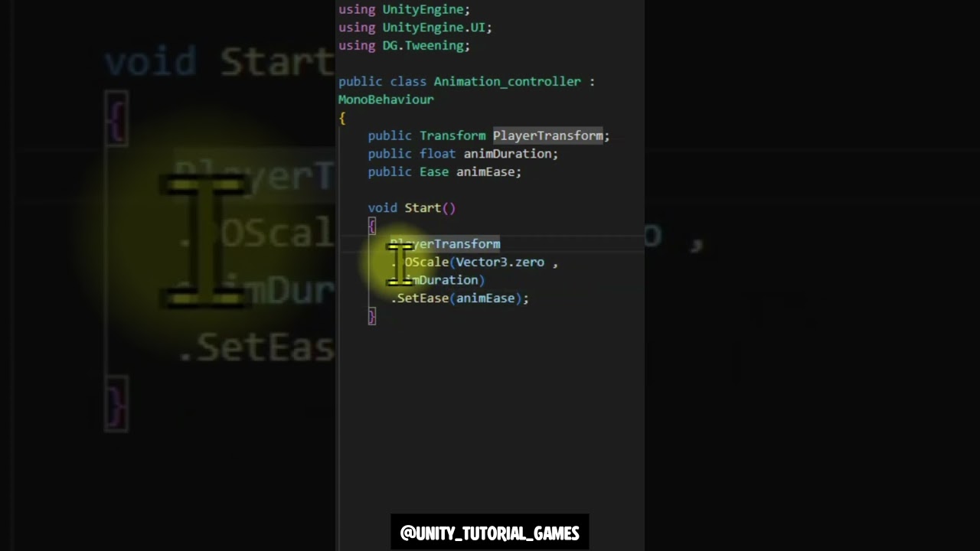Click the "MonoBehaviour" base class
980x551 pixels.
(386, 99)
